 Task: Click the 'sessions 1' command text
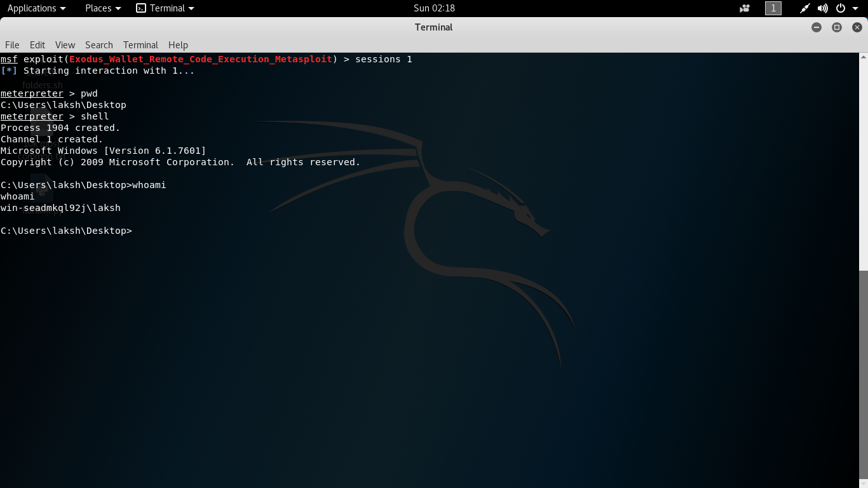(384, 59)
